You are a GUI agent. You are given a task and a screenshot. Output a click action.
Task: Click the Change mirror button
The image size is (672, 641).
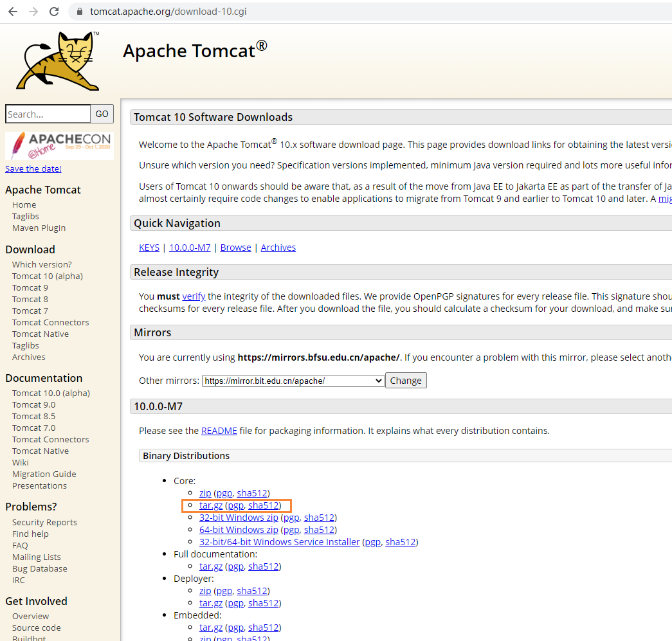[406, 381]
